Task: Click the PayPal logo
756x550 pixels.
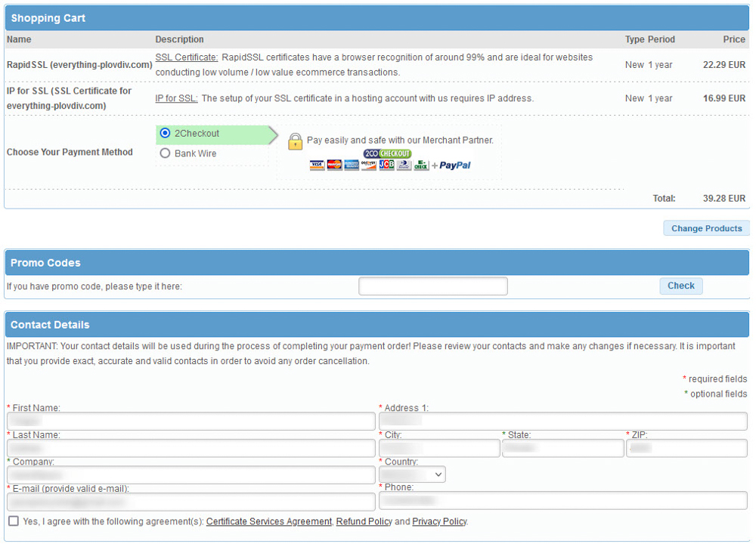Action: (x=455, y=165)
